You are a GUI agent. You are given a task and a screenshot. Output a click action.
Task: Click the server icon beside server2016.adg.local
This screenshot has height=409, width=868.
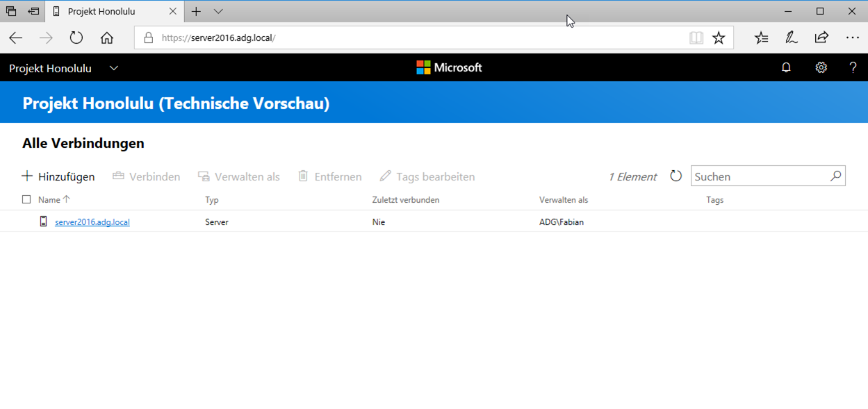coord(44,222)
